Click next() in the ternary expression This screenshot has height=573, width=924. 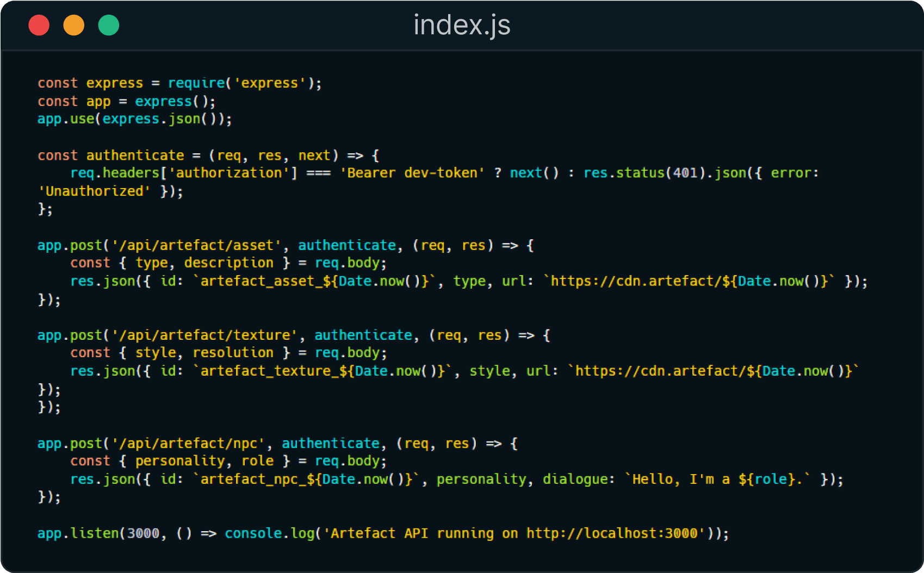[x=534, y=173]
